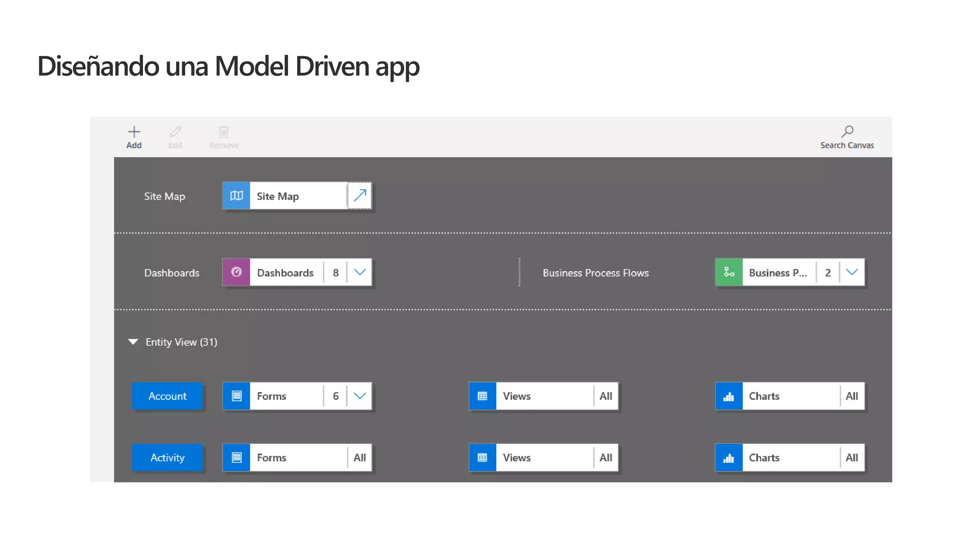Open Search Canvas magnifier
The image size is (980, 551).
(x=847, y=131)
